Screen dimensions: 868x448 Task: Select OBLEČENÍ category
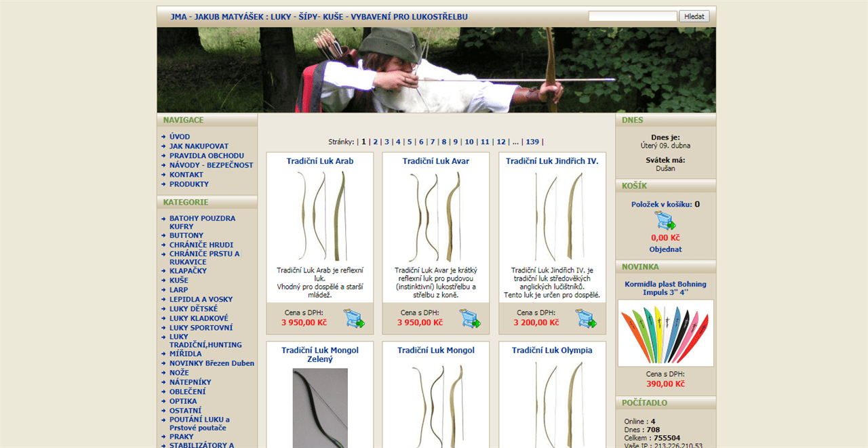[188, 391]
